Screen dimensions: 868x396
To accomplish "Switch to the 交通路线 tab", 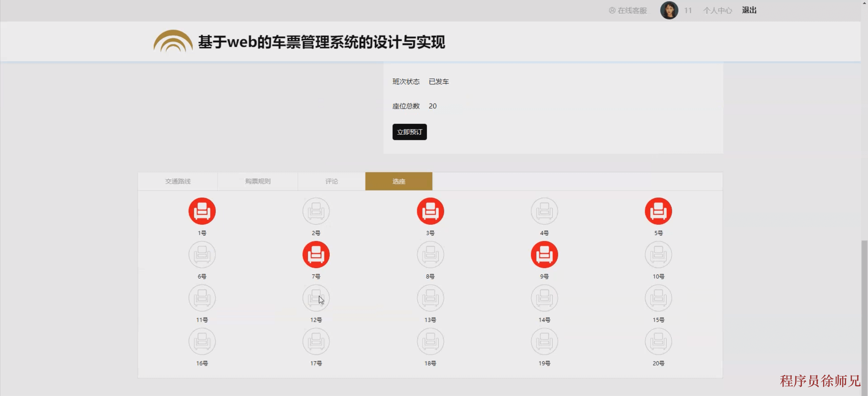I will click(x=177, y=181).
